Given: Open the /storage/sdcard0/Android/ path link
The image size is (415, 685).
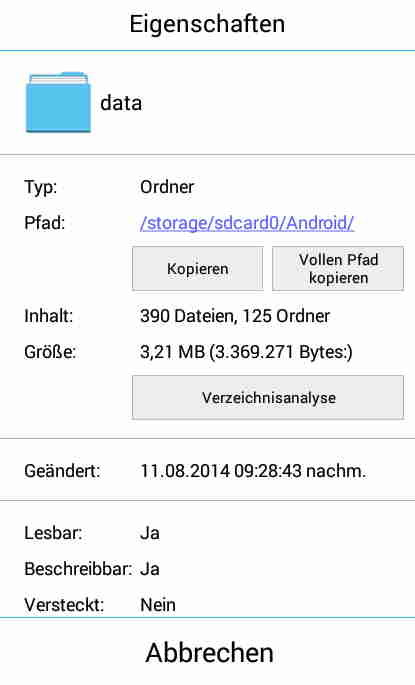Looking at the screenshot, I should point(247,223).
